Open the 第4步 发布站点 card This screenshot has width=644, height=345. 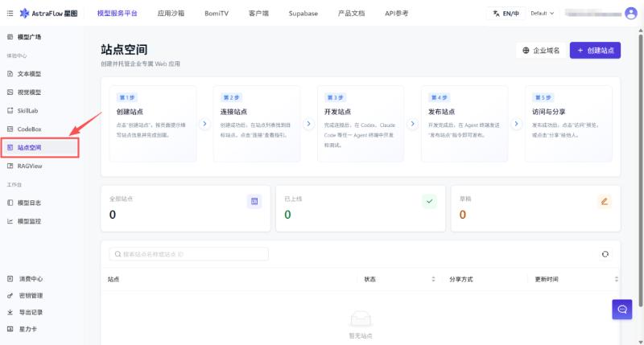tap(464, 124)
